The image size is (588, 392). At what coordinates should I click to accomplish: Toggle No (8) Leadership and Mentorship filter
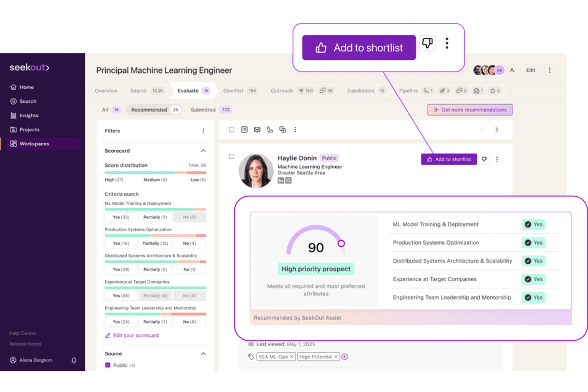[190, 322]
